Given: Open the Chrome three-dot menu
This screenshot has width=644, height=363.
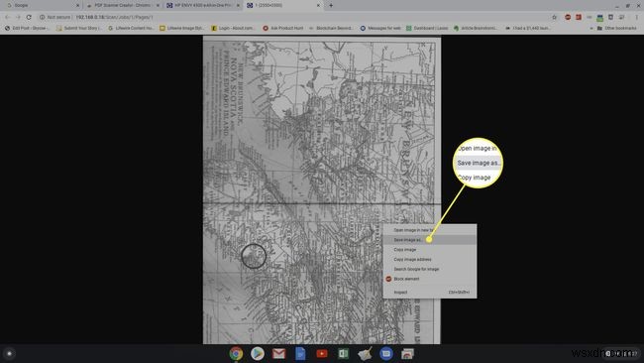Looking at the screenshot, I should 637,17.
